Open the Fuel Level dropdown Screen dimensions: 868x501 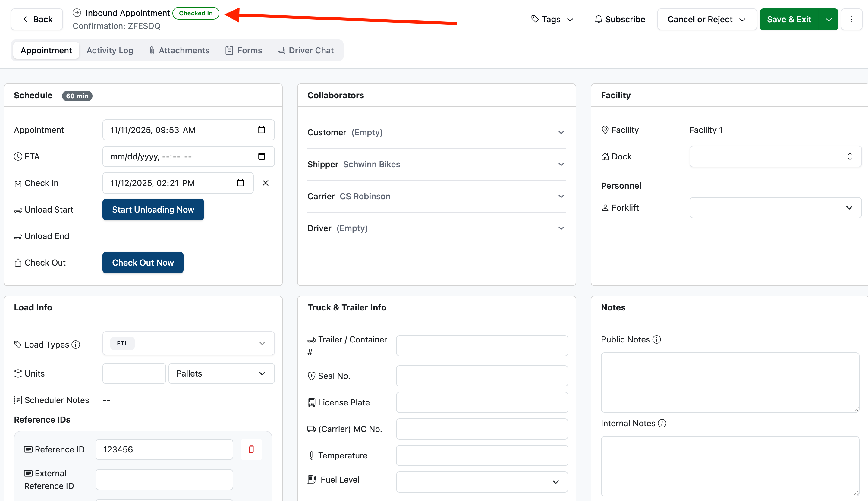[x=482, y=482]
